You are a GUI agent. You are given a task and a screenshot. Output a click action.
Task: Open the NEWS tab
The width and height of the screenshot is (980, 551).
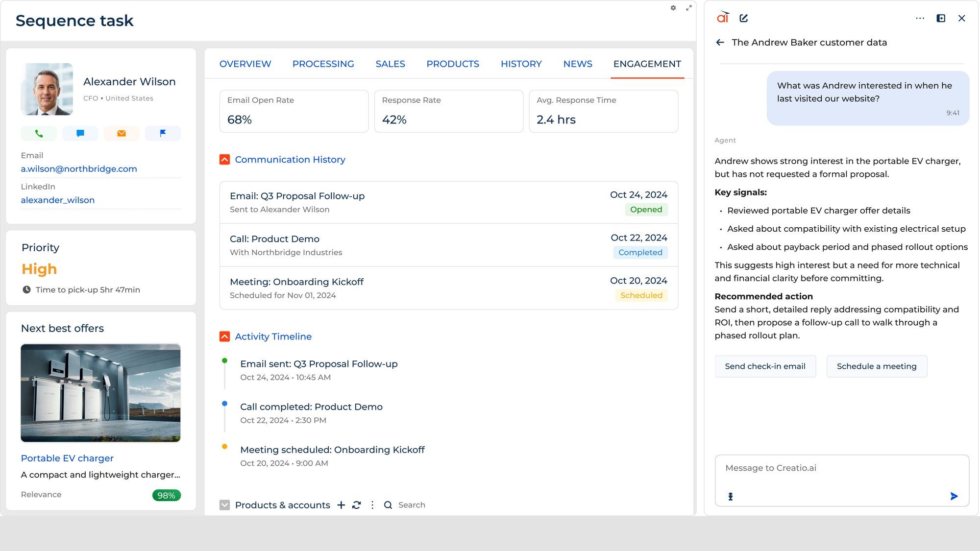tap(578, 64)
